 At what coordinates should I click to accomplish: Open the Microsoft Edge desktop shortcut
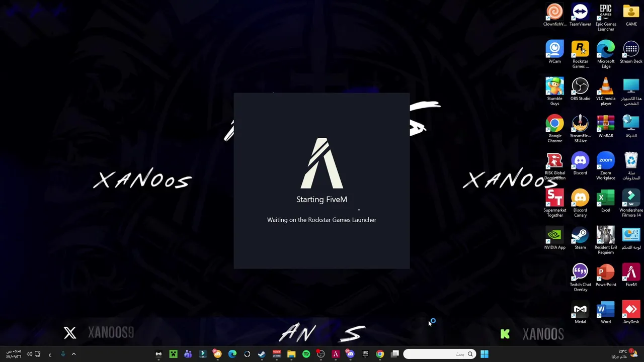coord(606,55)
